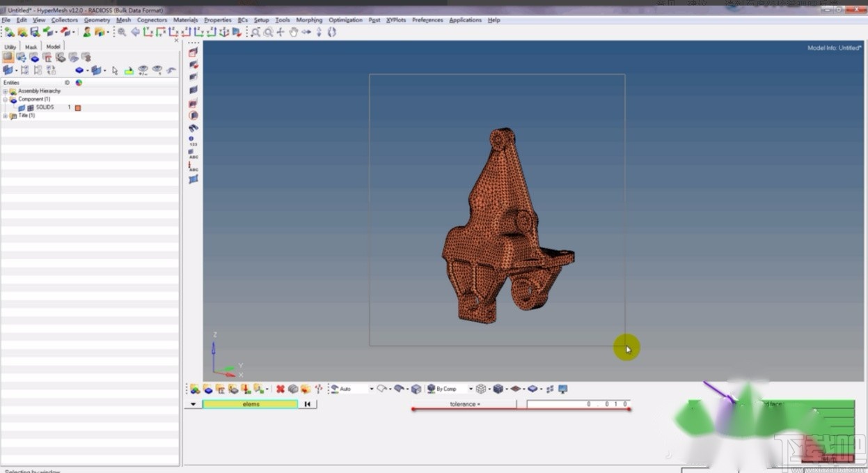Click the yellow elems selector button
This screenshot has width=868, height=473.
click(x=251, y=404)
